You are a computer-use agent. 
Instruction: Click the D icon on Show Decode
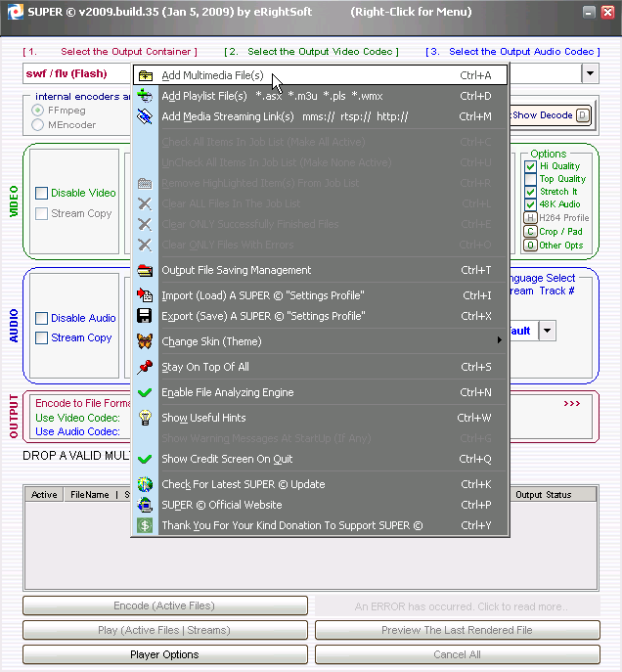coord(583,115)
